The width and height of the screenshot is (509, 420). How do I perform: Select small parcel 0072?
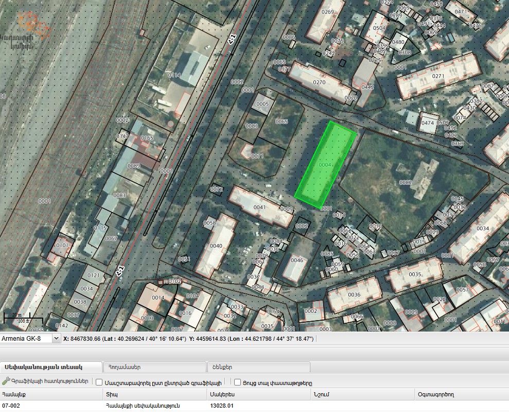click(217, 189)
